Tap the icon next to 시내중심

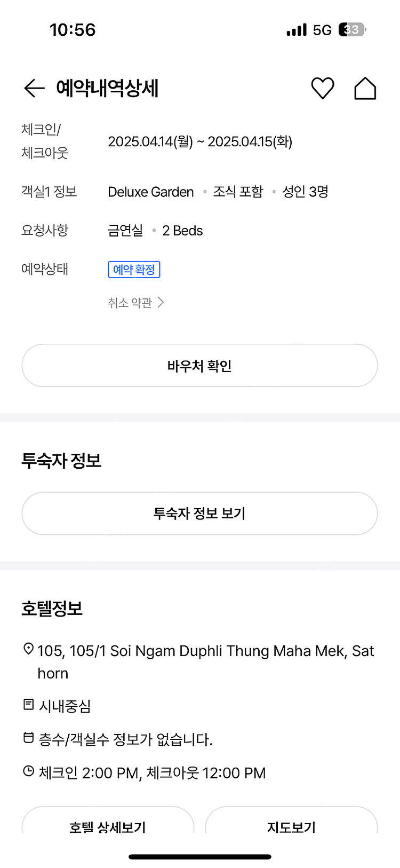tap(29, 705)
